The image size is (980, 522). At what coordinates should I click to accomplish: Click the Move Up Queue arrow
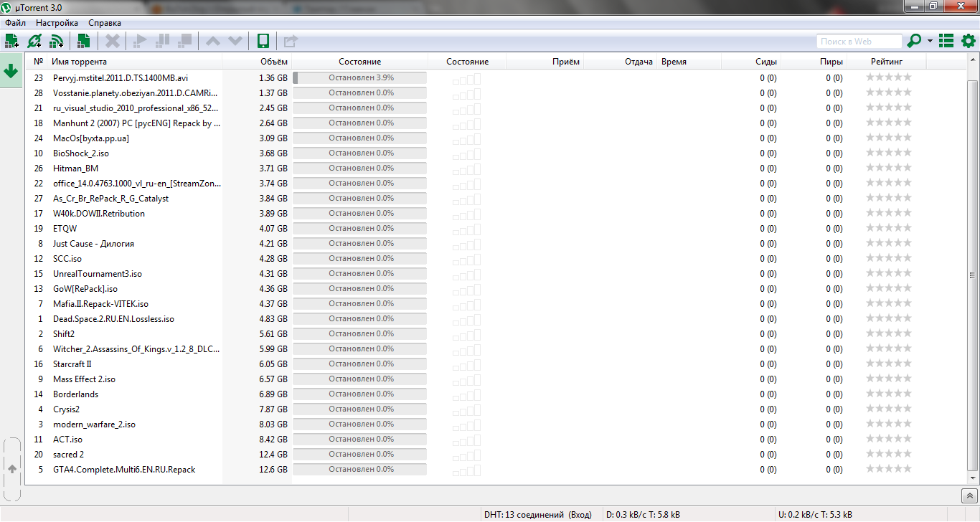click(212, 41)
